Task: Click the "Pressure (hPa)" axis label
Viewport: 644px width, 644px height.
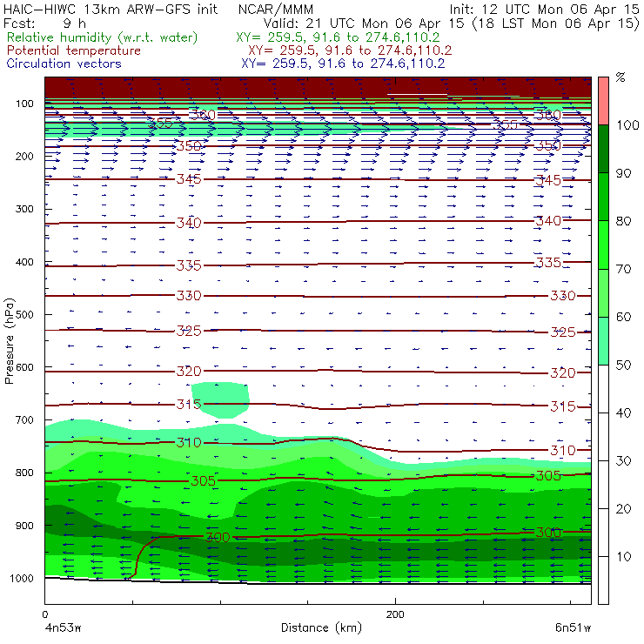Action: click(x=9, y=341)
